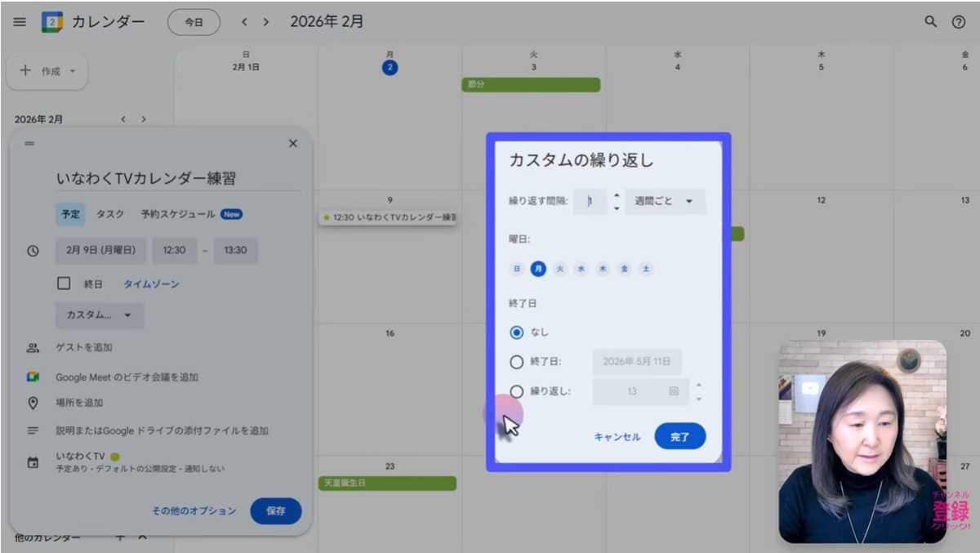This screenshot has height=553, width=980.
Task: Open その他のオプション for more options
Action: pyautogui.click(x=192, y=509)
